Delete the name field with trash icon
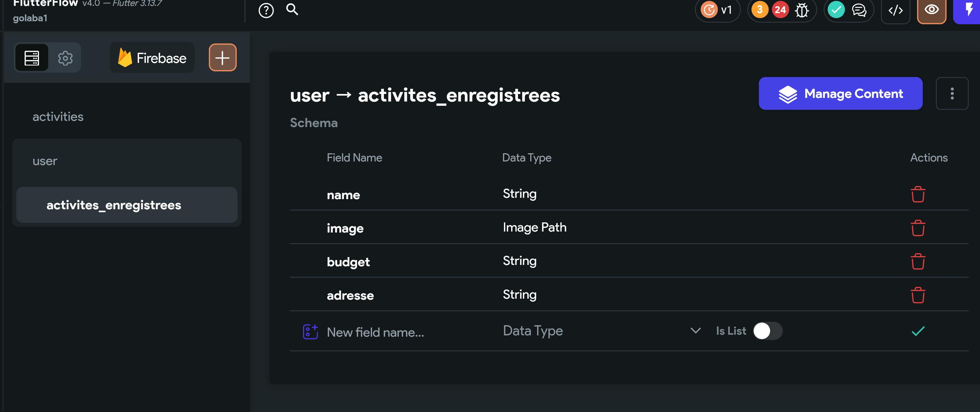 point(917,194)
